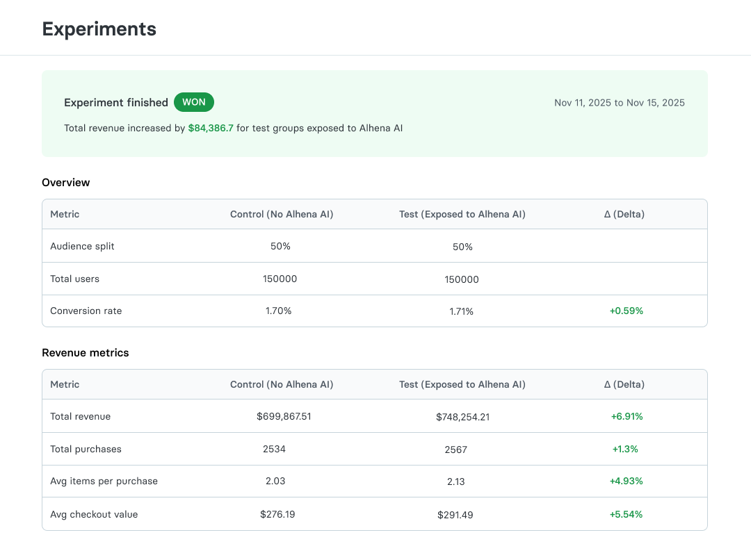Viewport: 751px width, 560px height.
Task: Click the Total purchases 2567 value
Action: 455,449
